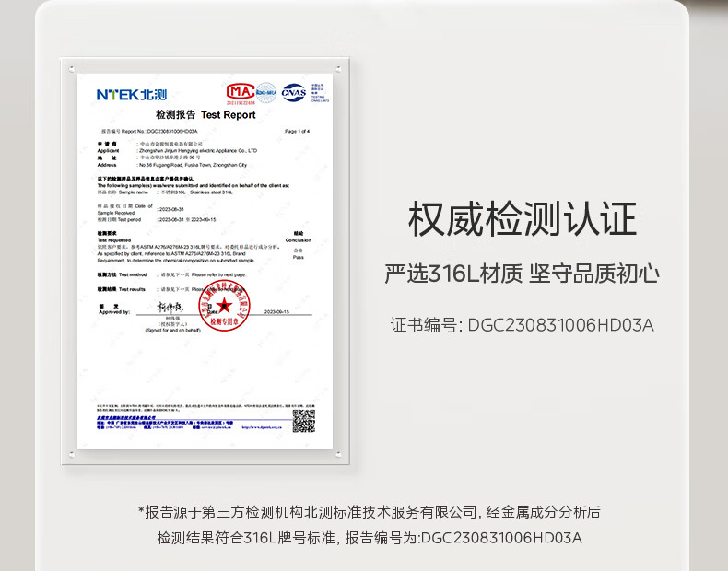Click the 'Conclusion' label on the report
Screen dimensions: 728x571
coord(298,240)
